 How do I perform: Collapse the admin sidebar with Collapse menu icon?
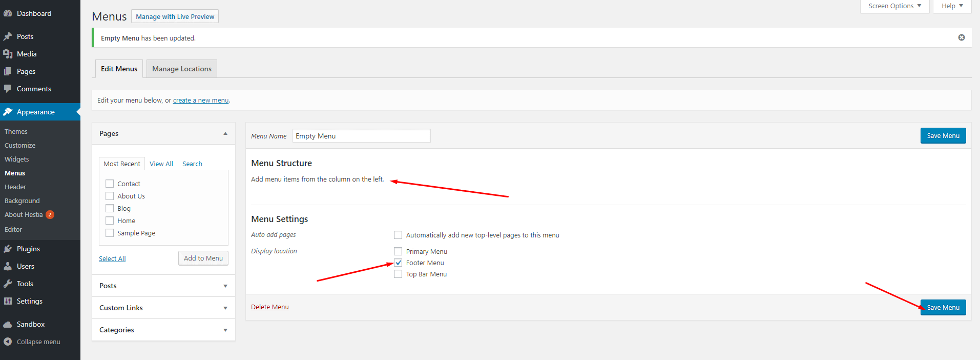tap(8, 342)
